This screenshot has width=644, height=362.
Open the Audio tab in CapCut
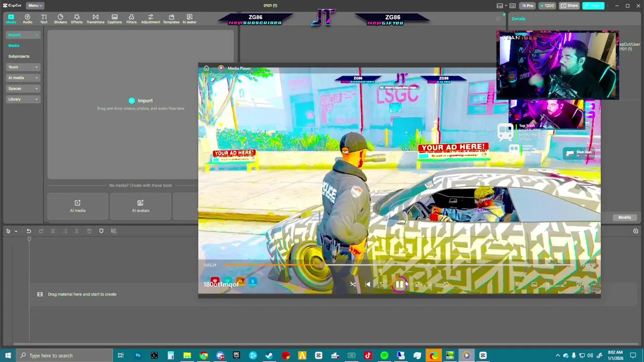tap(27, 19)
